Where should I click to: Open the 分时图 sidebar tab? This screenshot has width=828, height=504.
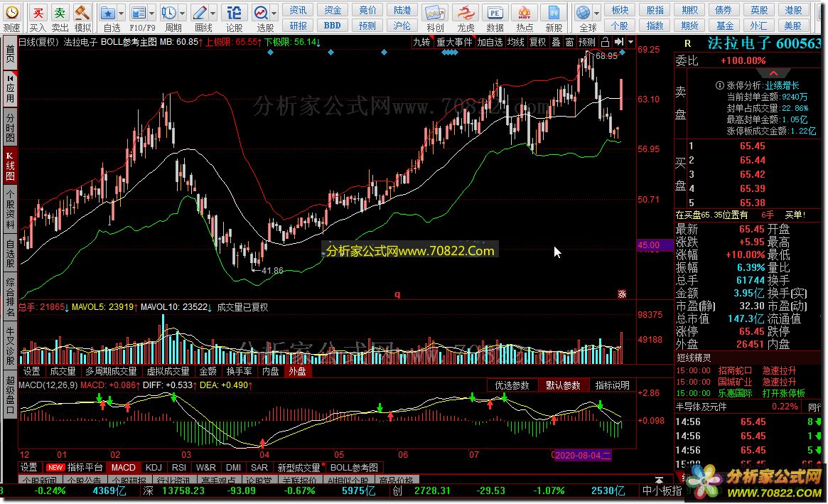tap(9, 127)
